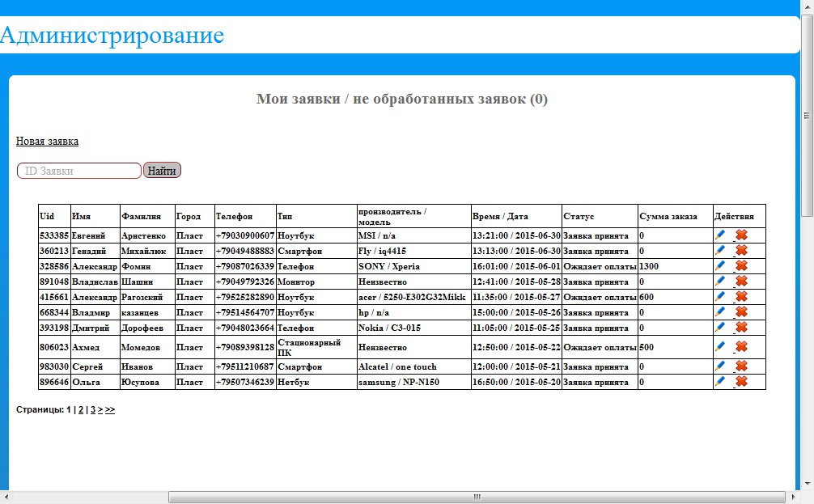Select the name Ахмед cell
Viewport: 814px width, 504px height.
point(95,347)
